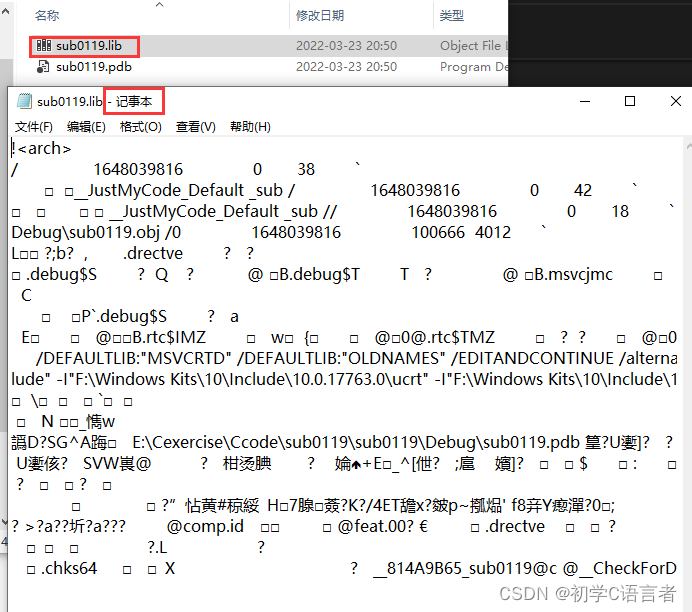This screenshot has height=612, width=692.
Task: Click the sub0119.pdb file icon
Action: click(43, 67)
